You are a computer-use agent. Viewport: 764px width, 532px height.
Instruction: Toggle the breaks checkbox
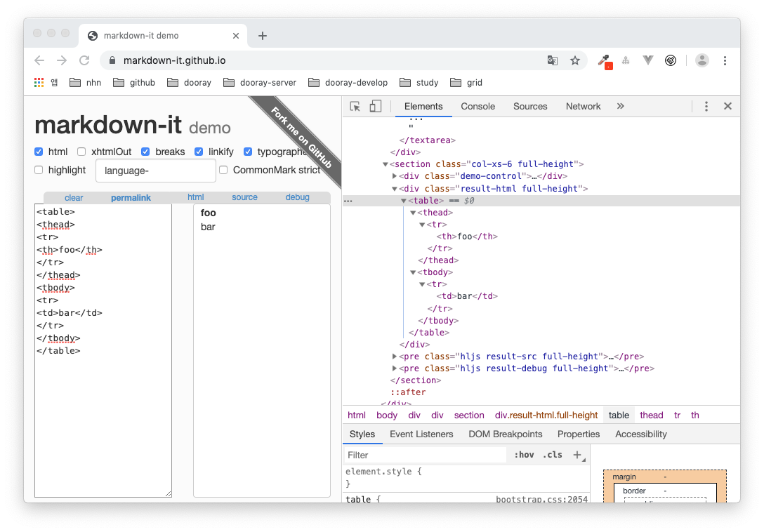pyautogui.click(x=145, y=152)
